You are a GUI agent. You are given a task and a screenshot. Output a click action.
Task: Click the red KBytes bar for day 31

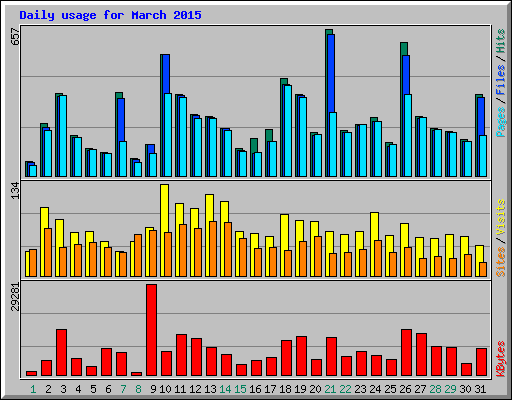[481, 362]
